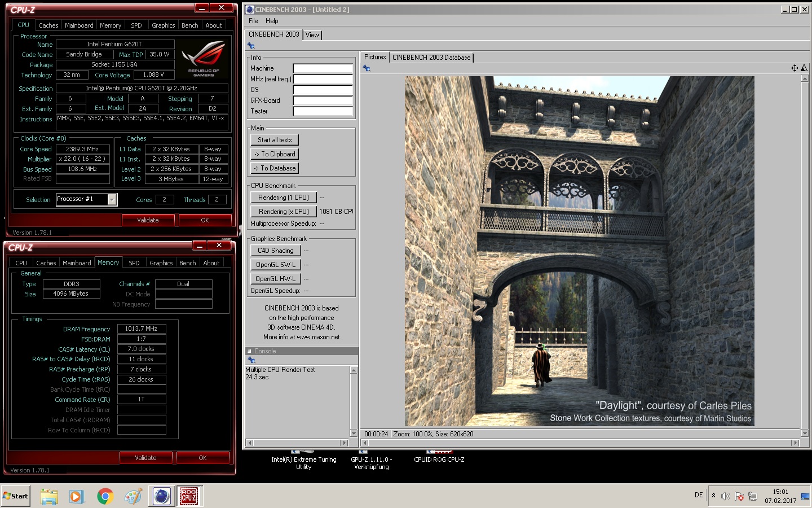Click the Machine input field
This screenshot has height=508, width=812.
pyautogui.click(x=323, y=68)
